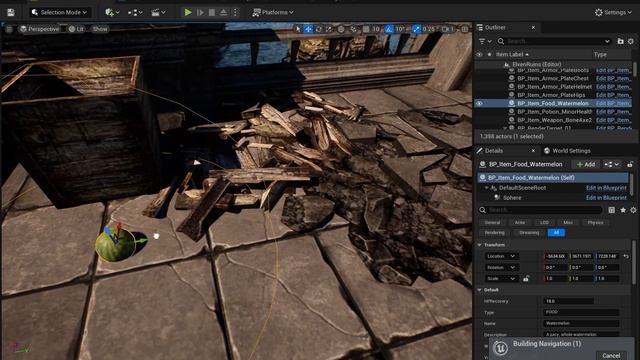Switch to the Outliner tab

coord(495,27)
